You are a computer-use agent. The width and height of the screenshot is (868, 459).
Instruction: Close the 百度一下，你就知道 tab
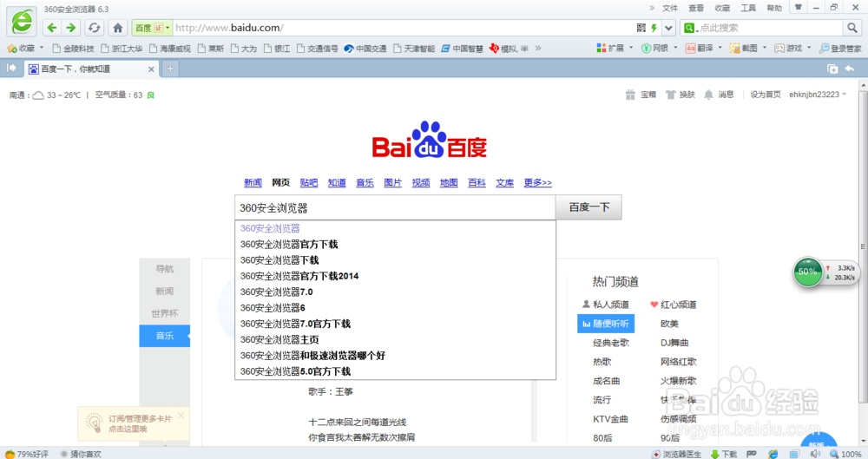tap(151, 69)
